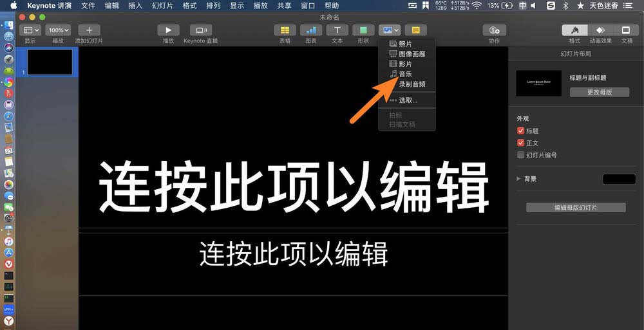
Task: Click the 未命名 document title
Action: [329, 17]
